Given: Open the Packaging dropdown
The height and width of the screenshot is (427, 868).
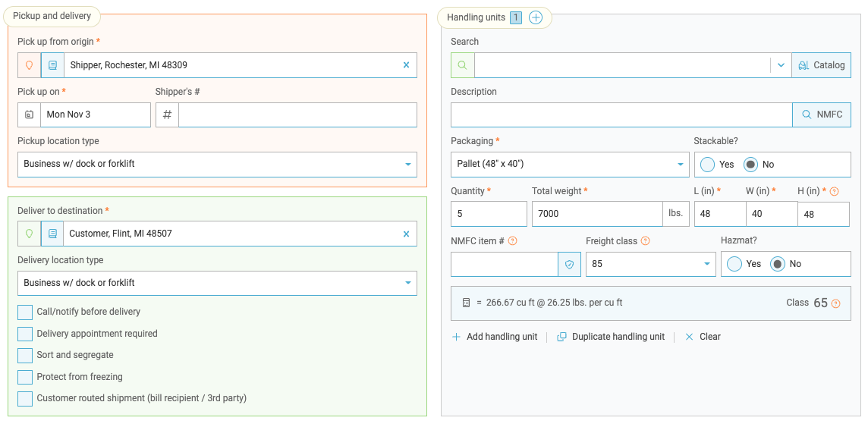Looking at the screenshot, I should (569, 165).
